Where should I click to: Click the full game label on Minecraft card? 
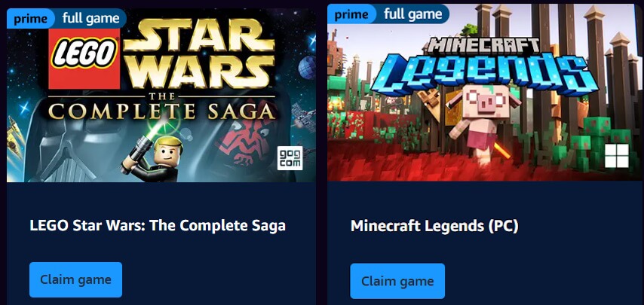[x=413, y=14]
